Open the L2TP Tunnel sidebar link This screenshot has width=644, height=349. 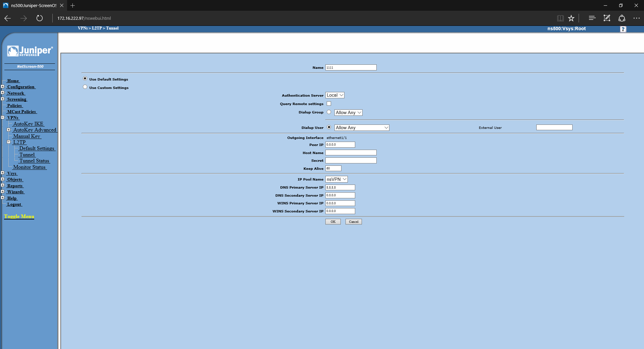click(x=27, y=155)
